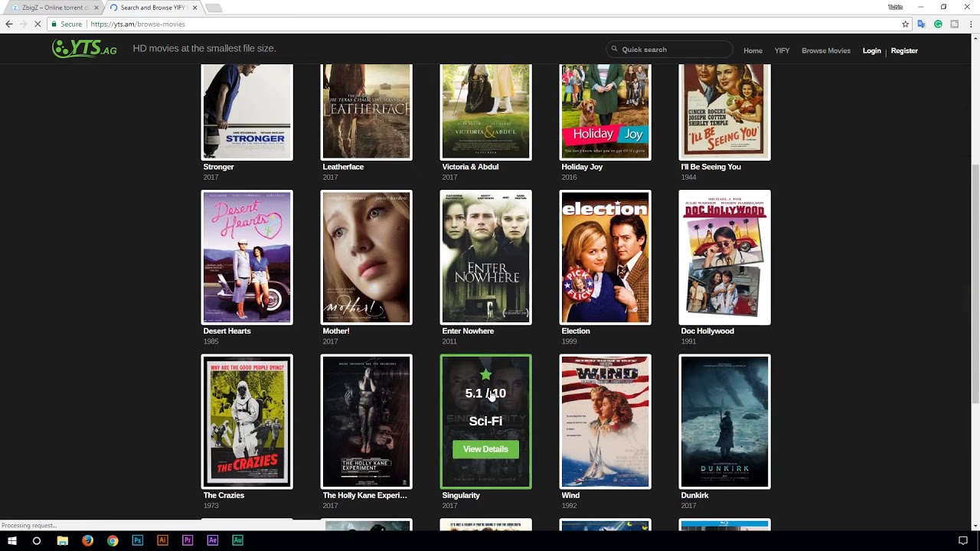Click the Leatherface title link

point(343,167)
